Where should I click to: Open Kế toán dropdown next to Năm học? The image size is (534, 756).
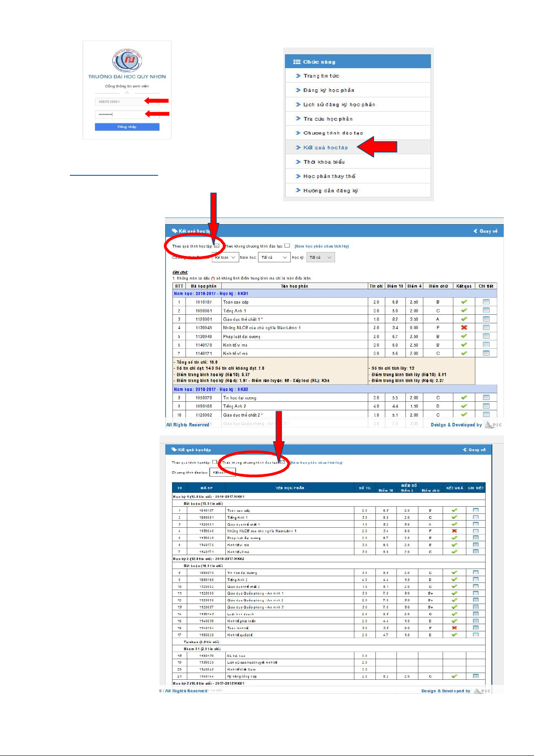(x=224, y=257)
